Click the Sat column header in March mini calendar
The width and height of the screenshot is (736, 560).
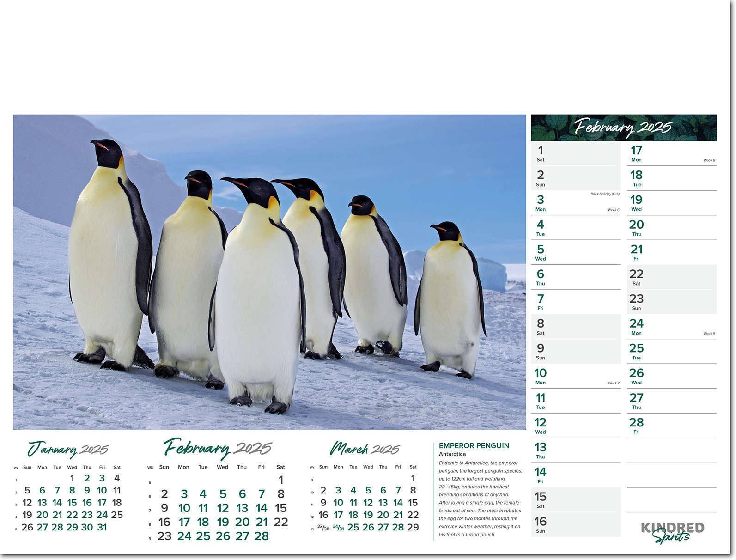pos(413,467)
